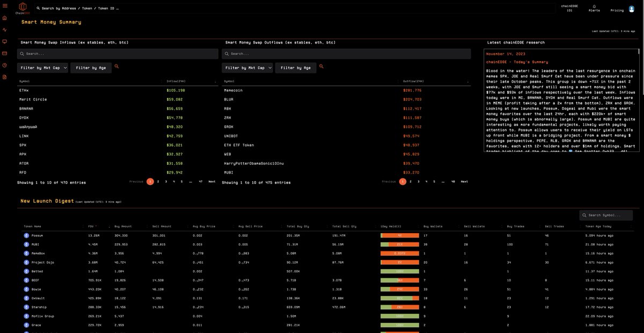Image resolution: width=644 pixels, height=333 pixels.
Task: Go to the Home sidebar icon
Action: pos(5,18)
